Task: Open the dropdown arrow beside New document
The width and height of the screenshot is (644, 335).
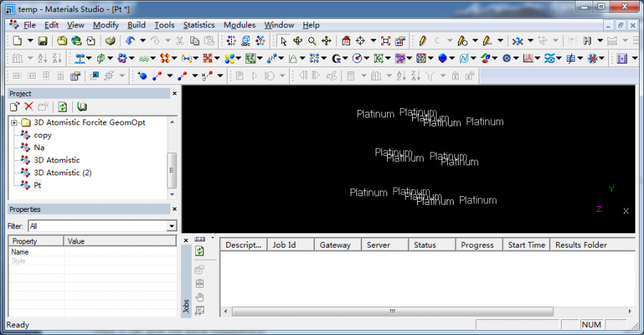Action: (30, 41)
